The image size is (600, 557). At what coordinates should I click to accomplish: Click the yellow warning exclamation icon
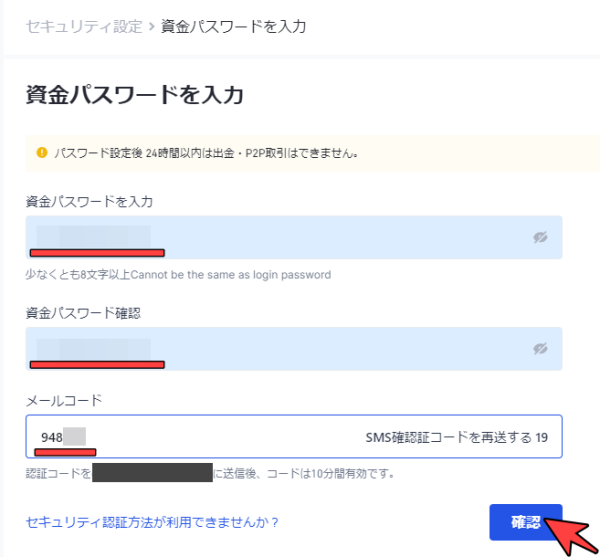(x=42, y=153)
